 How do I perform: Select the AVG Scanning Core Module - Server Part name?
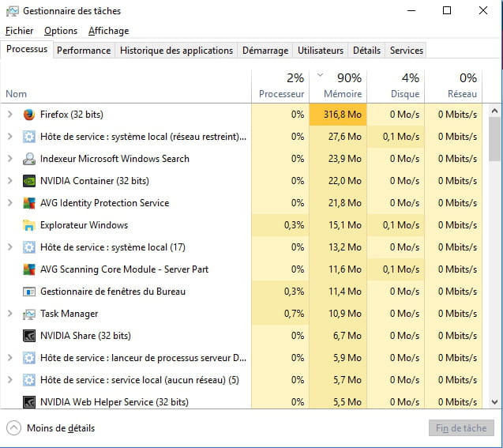[x=124, y=269]
